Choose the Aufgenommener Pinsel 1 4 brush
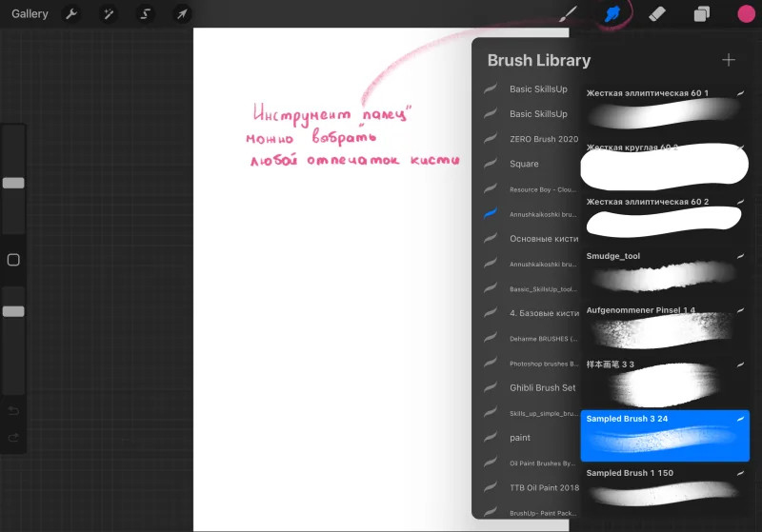 pyautogui.click(x=665, y=327)
